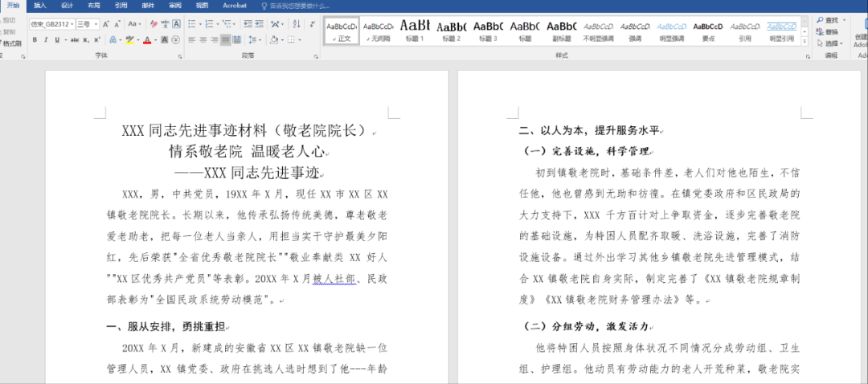Toggle subscript formatting
The image size is (868, 384).
coord(86,40)
